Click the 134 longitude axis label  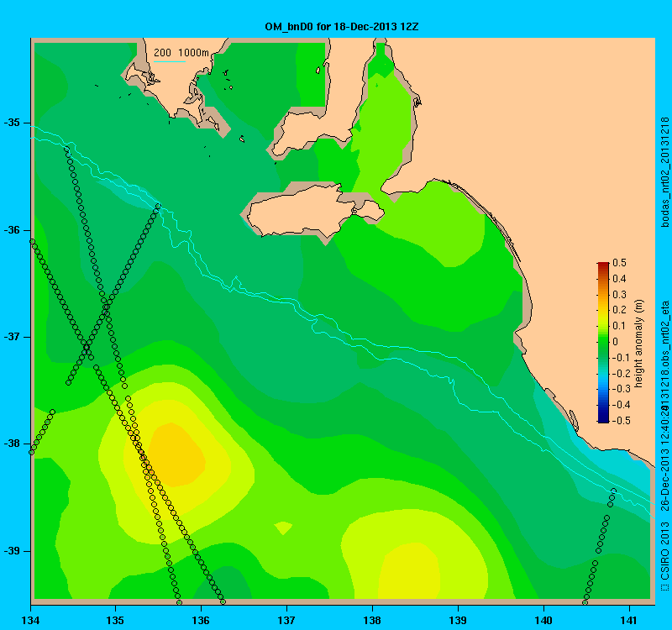[x=30, y=621]
